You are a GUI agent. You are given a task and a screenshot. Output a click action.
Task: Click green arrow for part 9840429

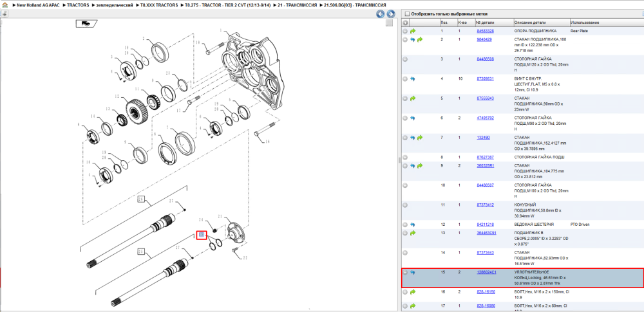[420, 40]
